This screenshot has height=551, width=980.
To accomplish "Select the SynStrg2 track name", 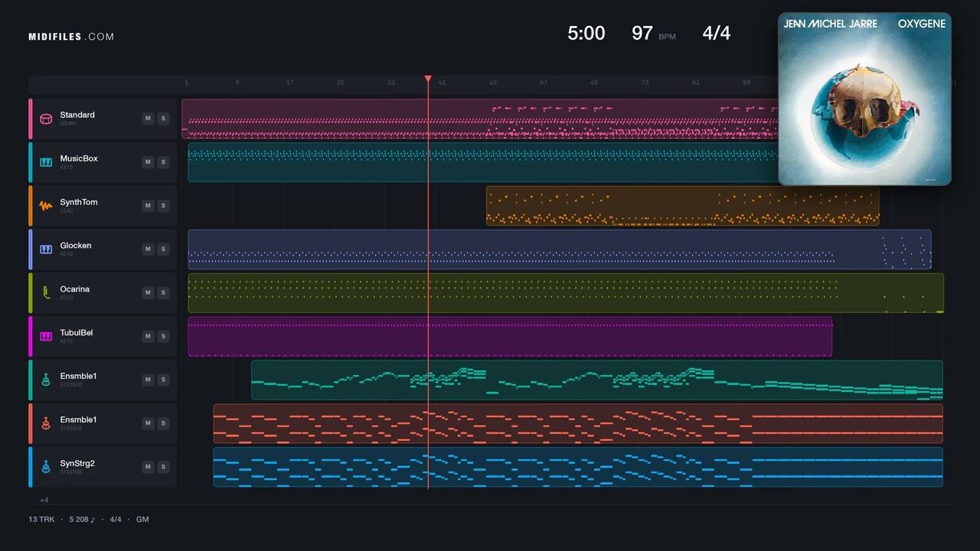I will (77, 463).
